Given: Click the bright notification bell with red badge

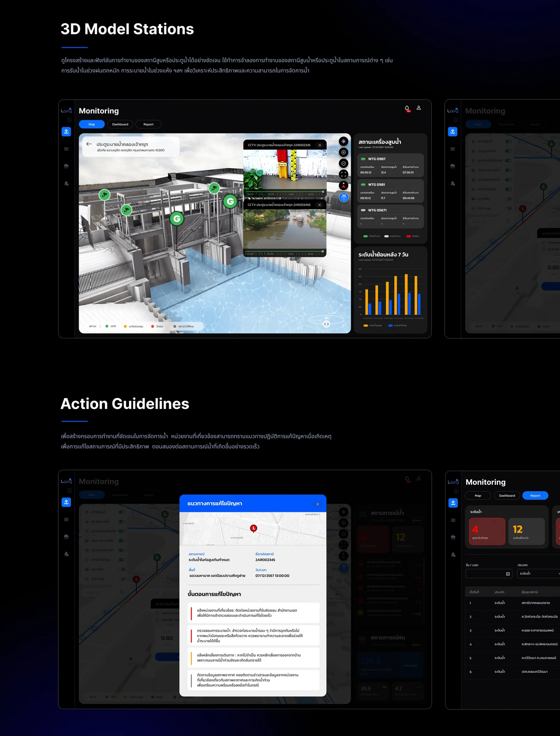Looking at the screenshot, I should click(407, 108).
